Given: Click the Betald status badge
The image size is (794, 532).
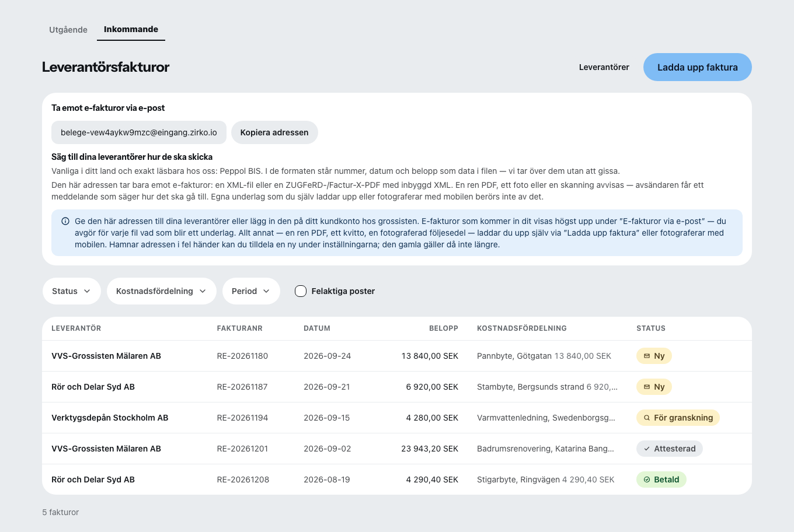Looking at the screenshot, I should tap(661, 480).
